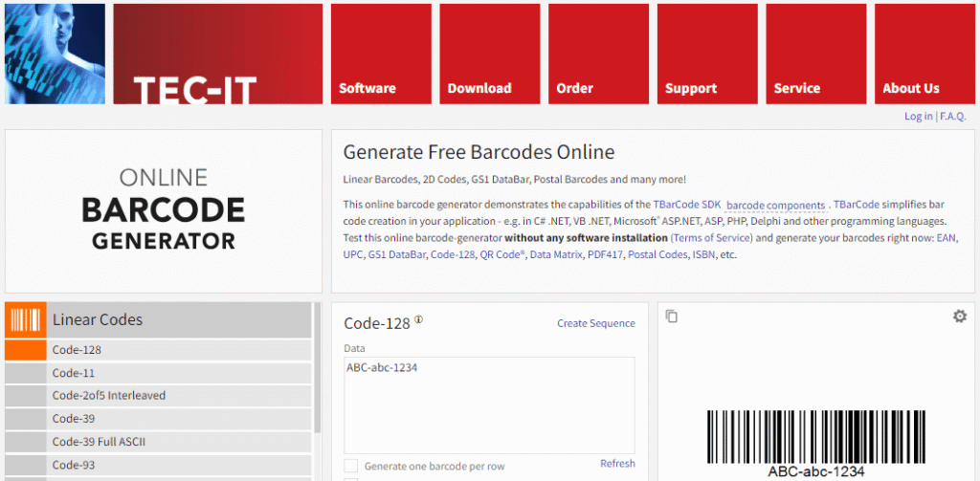Click the Linear Codes barcode icon
980x481 pixels.
point(25,319)
